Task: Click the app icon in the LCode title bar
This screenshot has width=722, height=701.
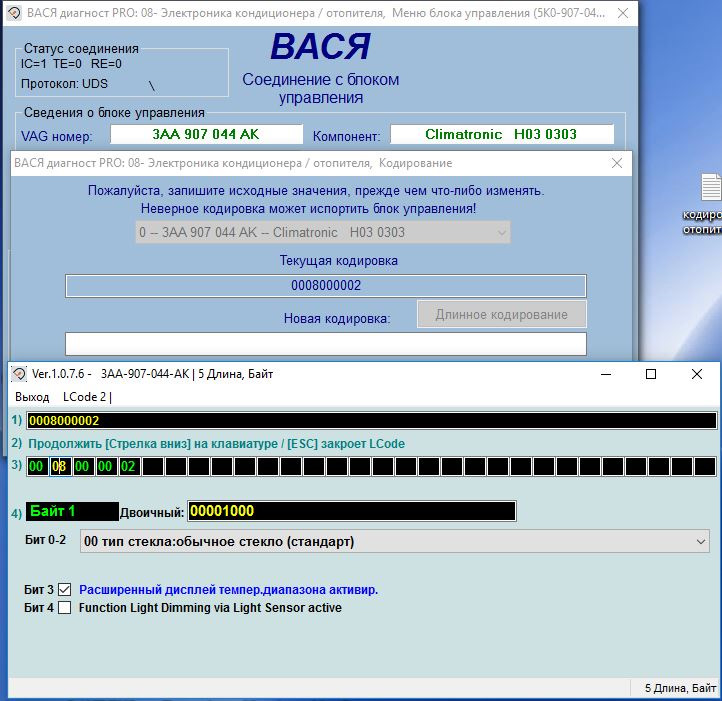Action: tap(19, 374)
